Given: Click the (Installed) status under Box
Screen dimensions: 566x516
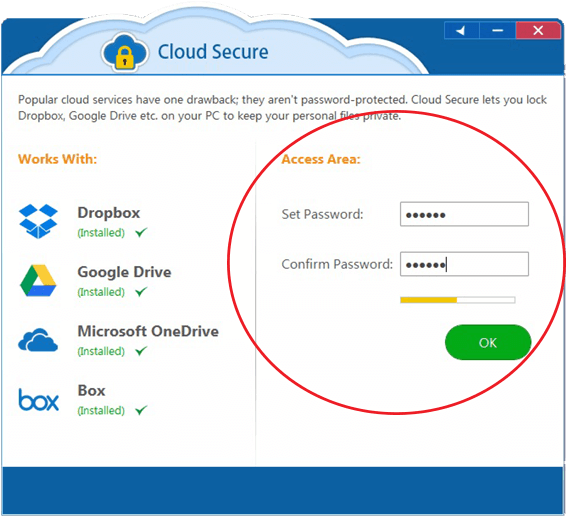Looking at the screenshot, I should pos(101,410).
